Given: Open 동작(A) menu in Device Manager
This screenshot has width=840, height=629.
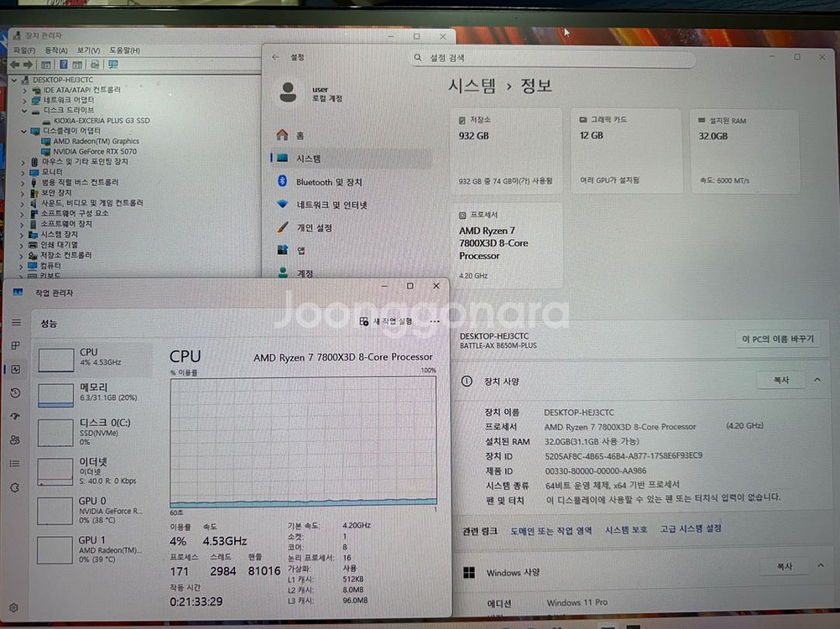Looking at the screenshot, I should point(55,50).
